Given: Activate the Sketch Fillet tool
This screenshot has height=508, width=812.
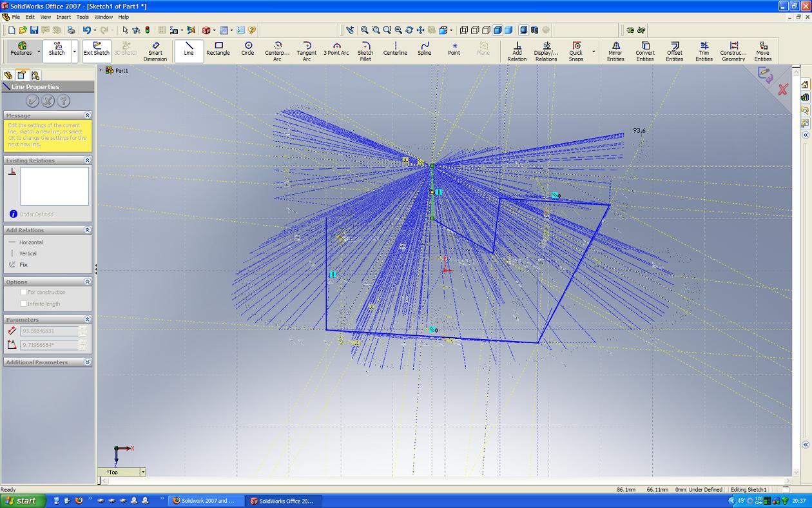Looking at the screenshot, I should click(x=365, y=52).
